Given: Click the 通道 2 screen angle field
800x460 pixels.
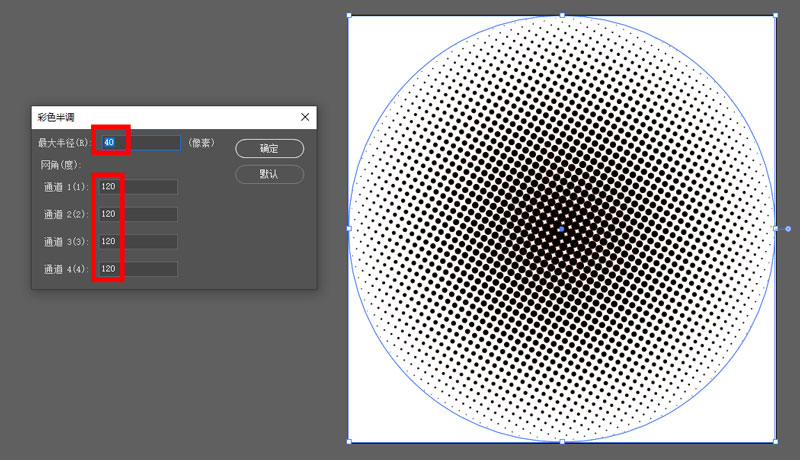Looking at the screenshot, I should [138, 214].
